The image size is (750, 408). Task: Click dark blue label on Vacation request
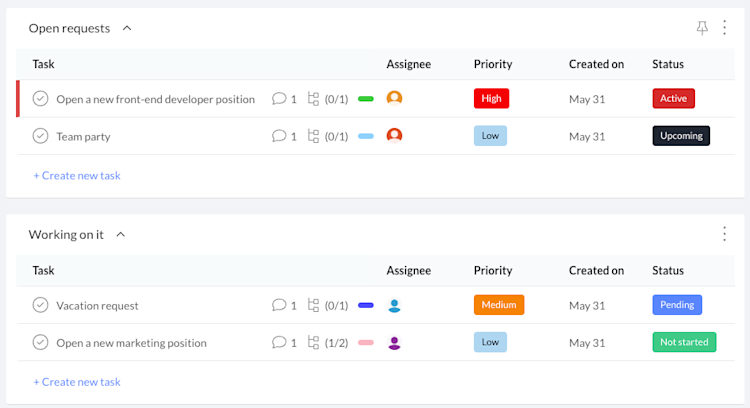point(366,305)
